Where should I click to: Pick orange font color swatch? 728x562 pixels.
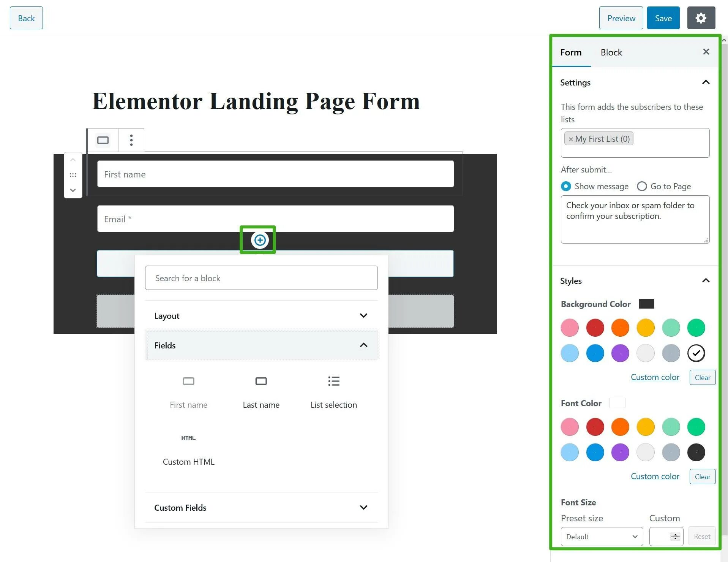pyautogui.click(x=620, y=427)
